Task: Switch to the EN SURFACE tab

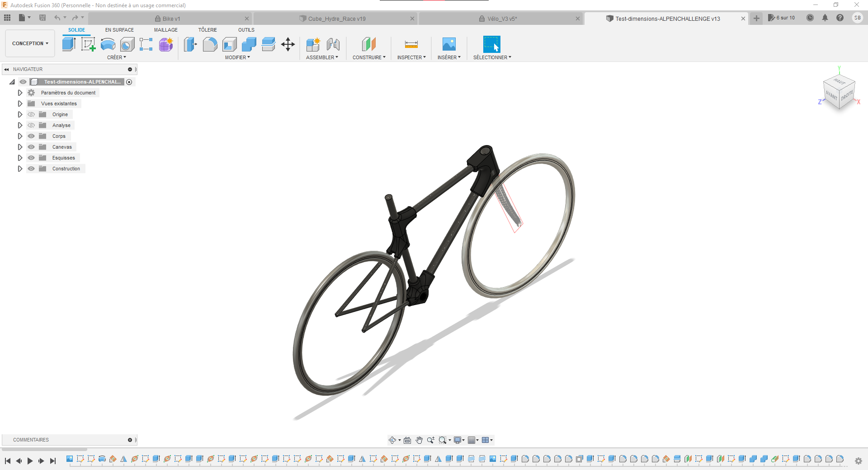Action: tap(119, 30)
